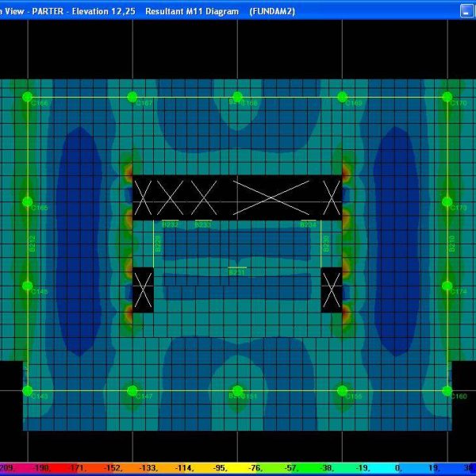Click column node C156 on bottom gridline
The image size is (476, 476).
pos(342,390)
